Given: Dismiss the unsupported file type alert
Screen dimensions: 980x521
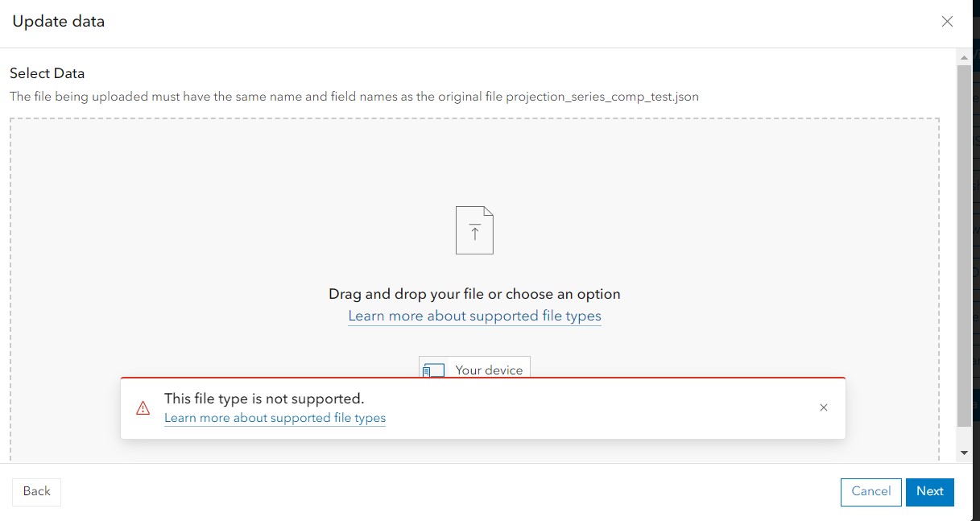Looking at the screenshot, I should point(823,407).
